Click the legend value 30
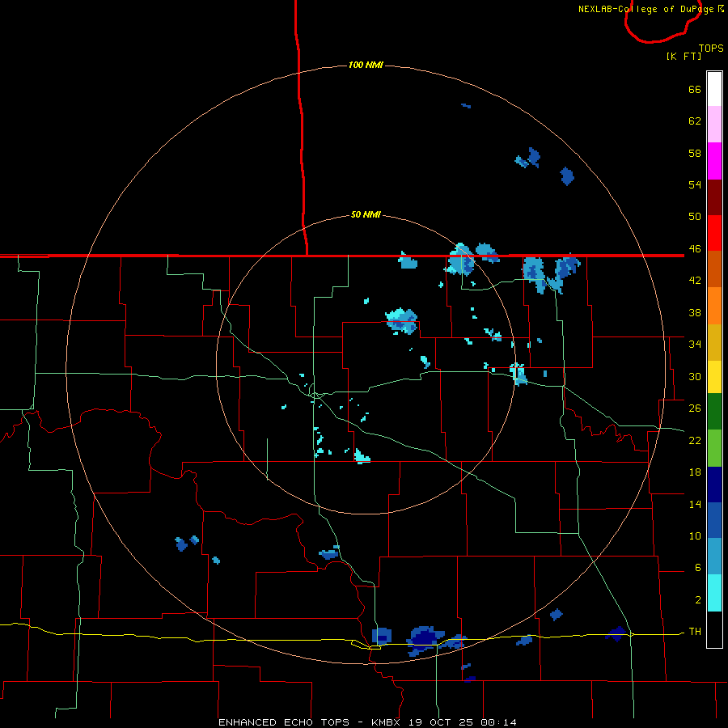 coord(695,376)
